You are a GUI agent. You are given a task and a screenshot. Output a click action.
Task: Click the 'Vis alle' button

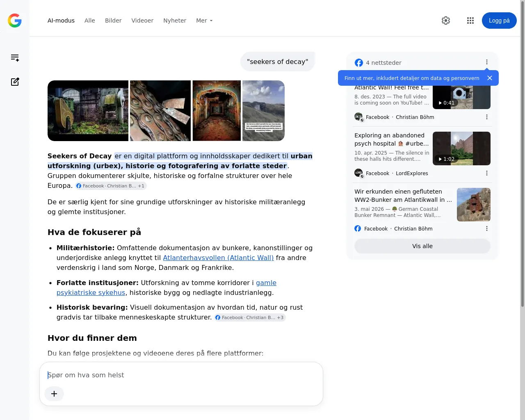(422, 246)
